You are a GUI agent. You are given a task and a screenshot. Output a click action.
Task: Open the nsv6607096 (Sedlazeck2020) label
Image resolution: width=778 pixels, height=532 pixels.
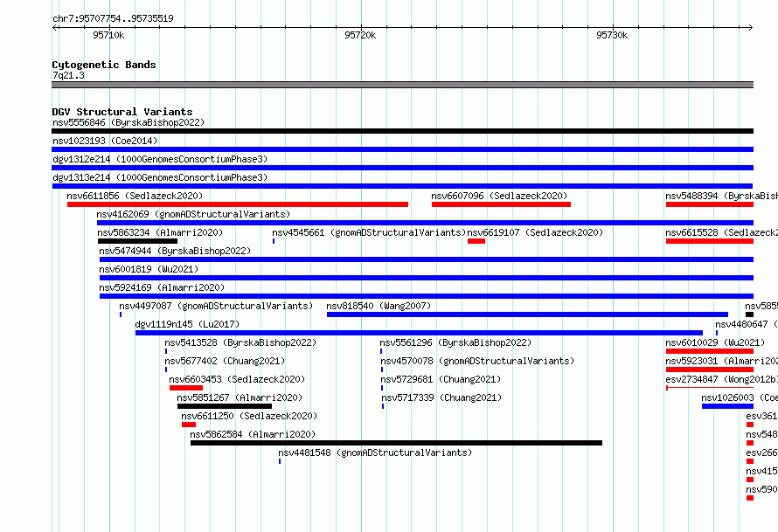point(499,196)
